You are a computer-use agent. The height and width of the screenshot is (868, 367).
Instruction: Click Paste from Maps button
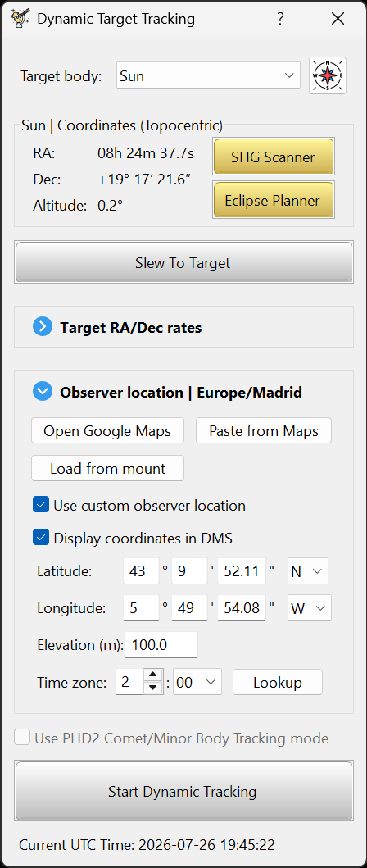pos(264,430)
